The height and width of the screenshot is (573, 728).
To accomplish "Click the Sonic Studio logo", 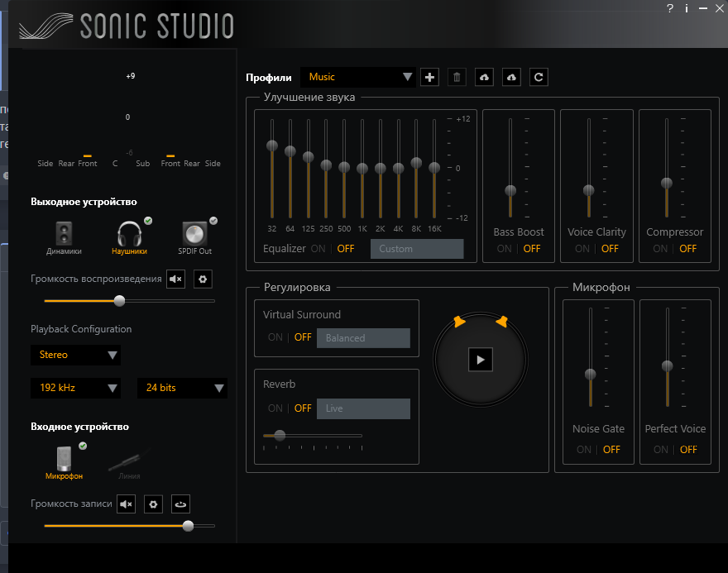I will point(126,26).
